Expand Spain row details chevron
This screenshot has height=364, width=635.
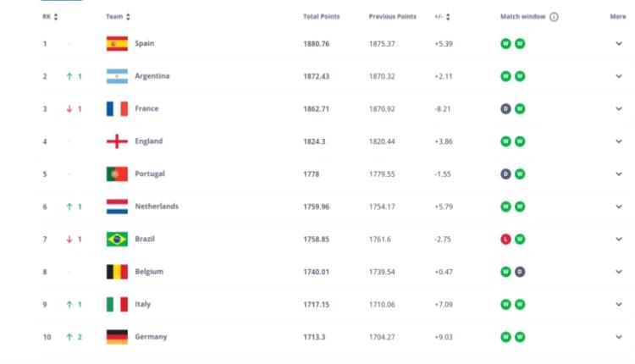[618, 44]
